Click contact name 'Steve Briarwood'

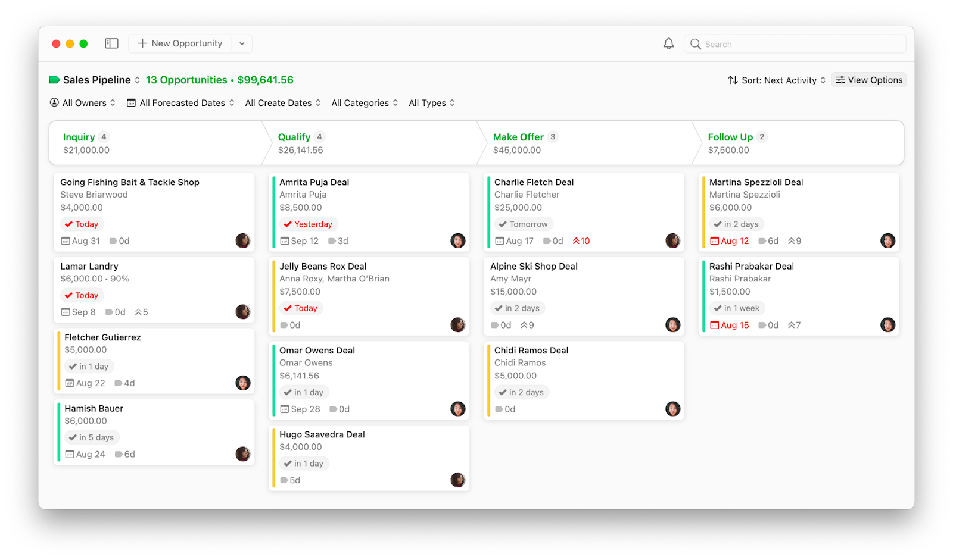[94, 195]
